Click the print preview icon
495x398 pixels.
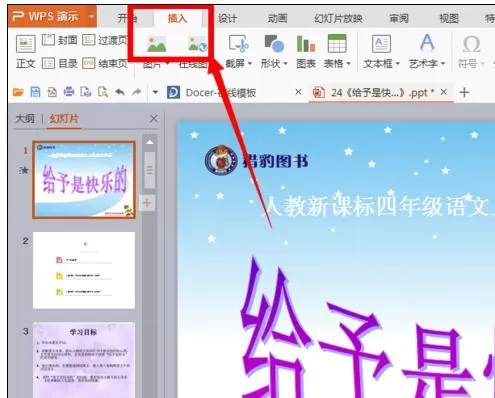(x=103, y=92)
